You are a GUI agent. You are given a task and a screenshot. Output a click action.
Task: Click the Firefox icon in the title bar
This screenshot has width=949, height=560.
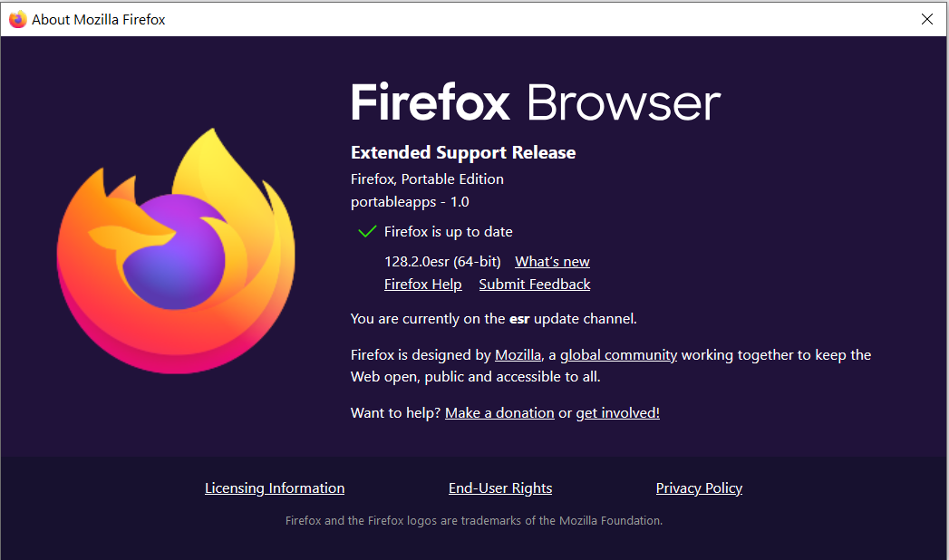[x=17, y=19]
